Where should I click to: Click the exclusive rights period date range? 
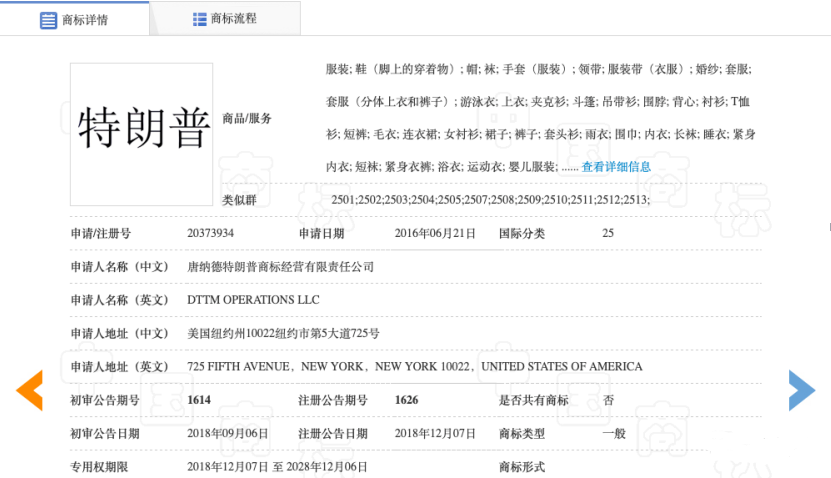(x=277, y=467)
